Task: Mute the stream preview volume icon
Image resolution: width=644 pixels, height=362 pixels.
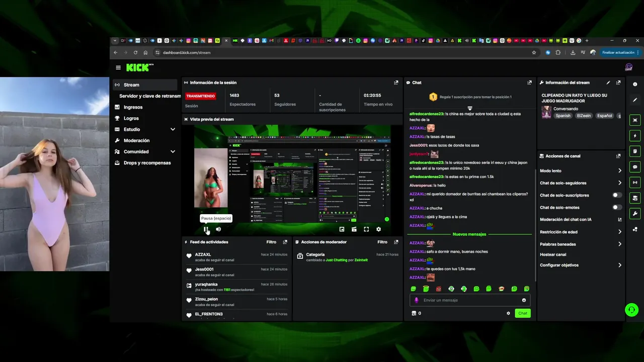Action: [x=218, y=229]
